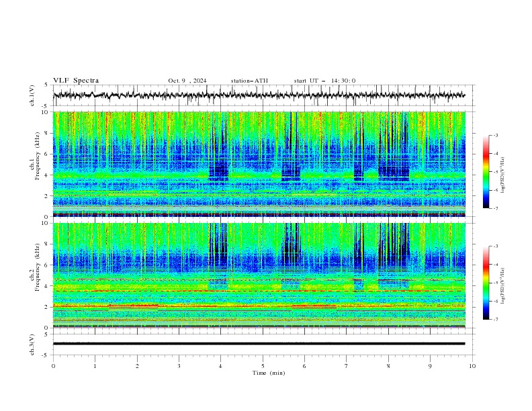
Task: Click time axis tick label "3"
Action: [x=179, y=366]
